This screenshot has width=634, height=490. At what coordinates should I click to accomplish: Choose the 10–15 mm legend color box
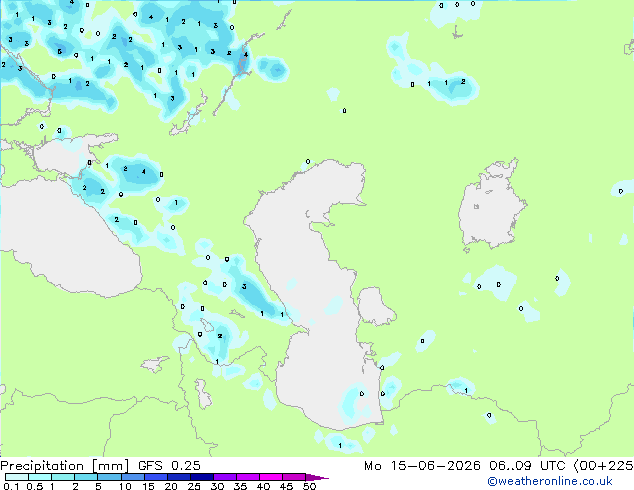[132, 477]
